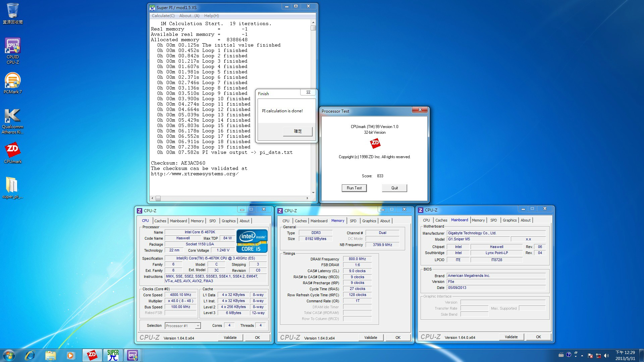This screenshot has height=362, width=644.
Task: Launch Internet Explorer from taskbar
Action: tap(30, 355)
